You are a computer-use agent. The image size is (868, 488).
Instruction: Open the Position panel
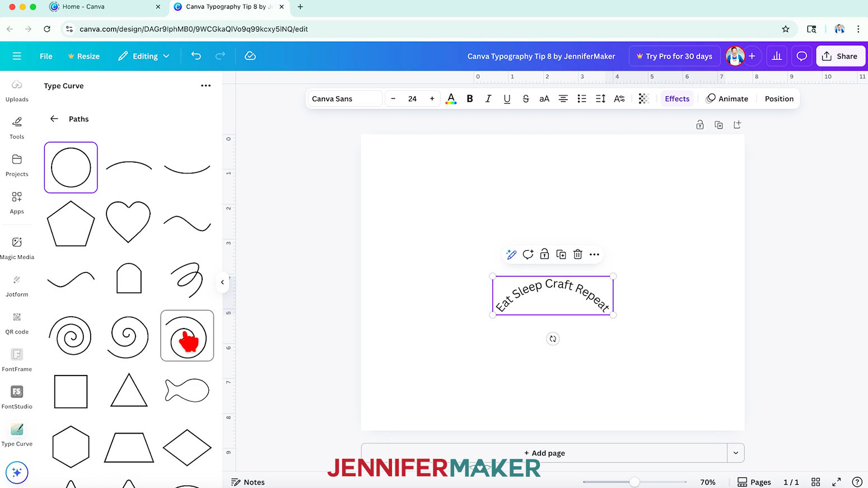[779, 98]
